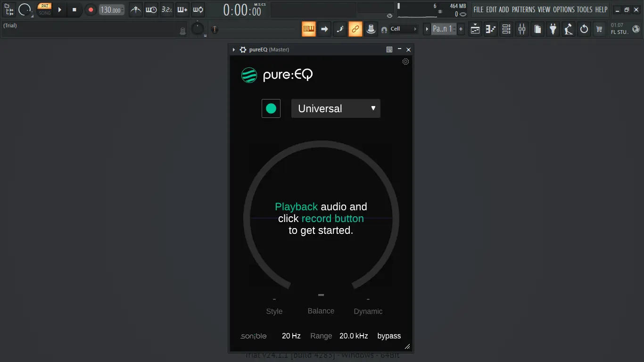Open the Tuner tool

pos(568,29)
